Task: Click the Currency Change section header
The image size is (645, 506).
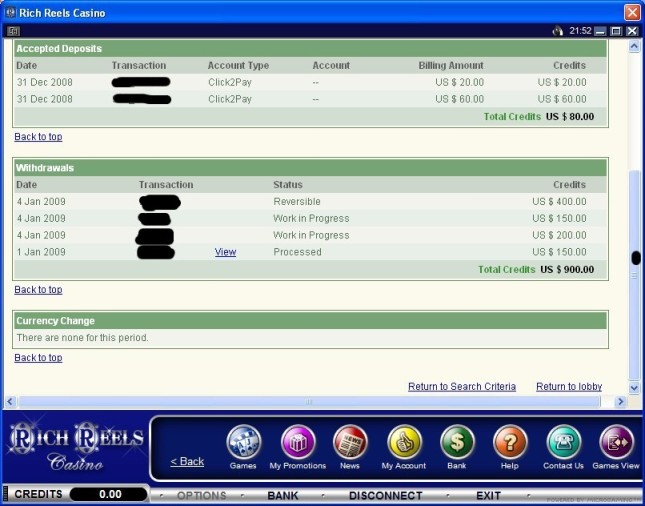Action: point(311,321)
